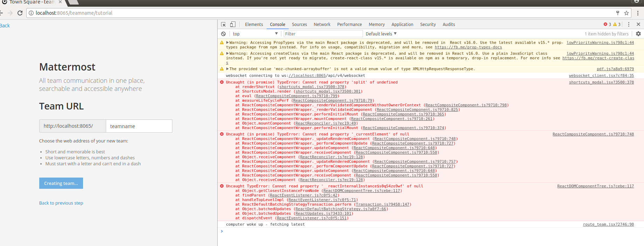Click the red error count indicator
Viewport: 644px width, 246px height.
(x=607, y=24)
